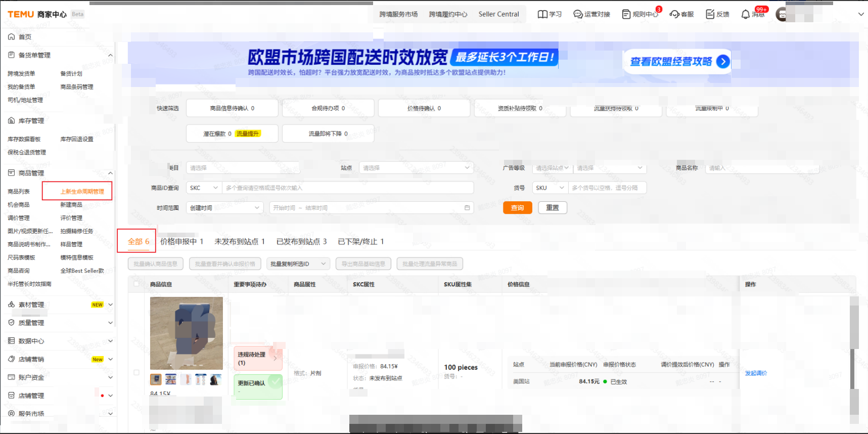Click the 备货单管理 icon in sidebar
Viewport: 868px width, 434px height.
[11, 55]
